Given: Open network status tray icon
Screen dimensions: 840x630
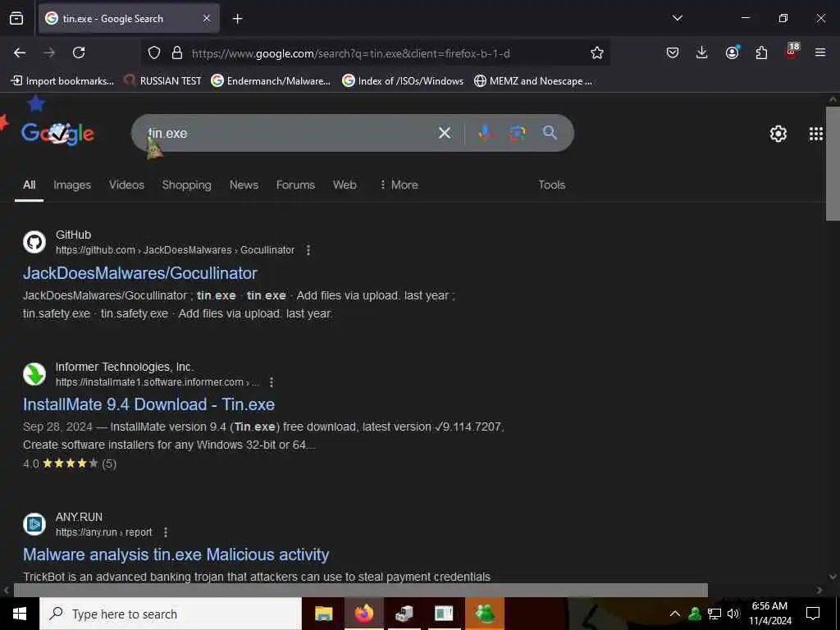Looking at the screenshot, I should [x=714, y=614].
